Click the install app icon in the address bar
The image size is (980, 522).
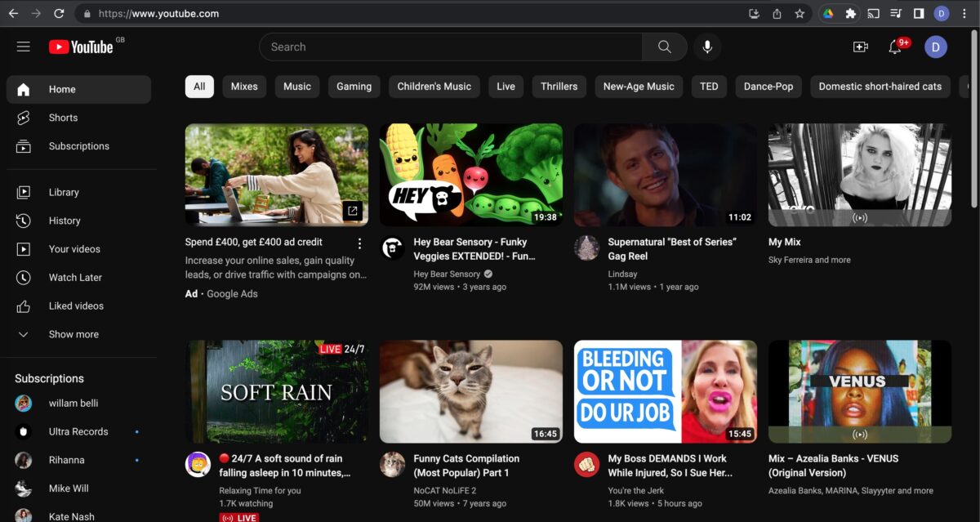[754, 13]
